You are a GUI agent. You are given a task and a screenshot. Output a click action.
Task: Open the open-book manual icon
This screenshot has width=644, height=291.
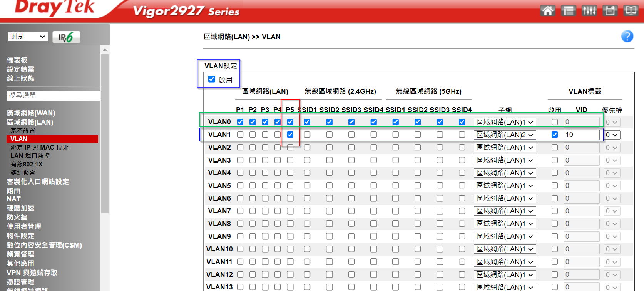(631, 10)
